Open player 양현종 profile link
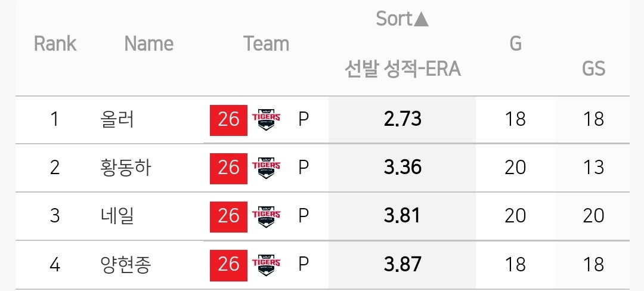 point(125,265)
